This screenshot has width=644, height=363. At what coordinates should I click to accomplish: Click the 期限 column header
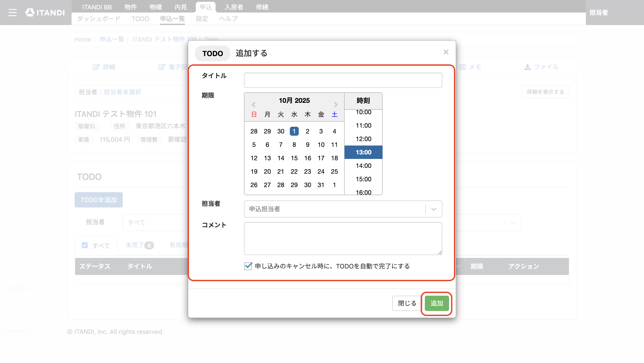coord(477,266)
